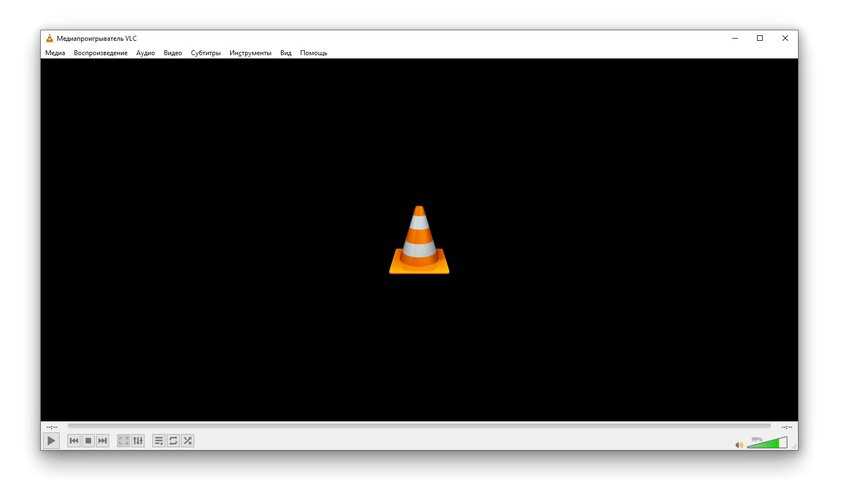Skip to next track button
The width and height of the screenshot is (841, 503).
point(102,440)
